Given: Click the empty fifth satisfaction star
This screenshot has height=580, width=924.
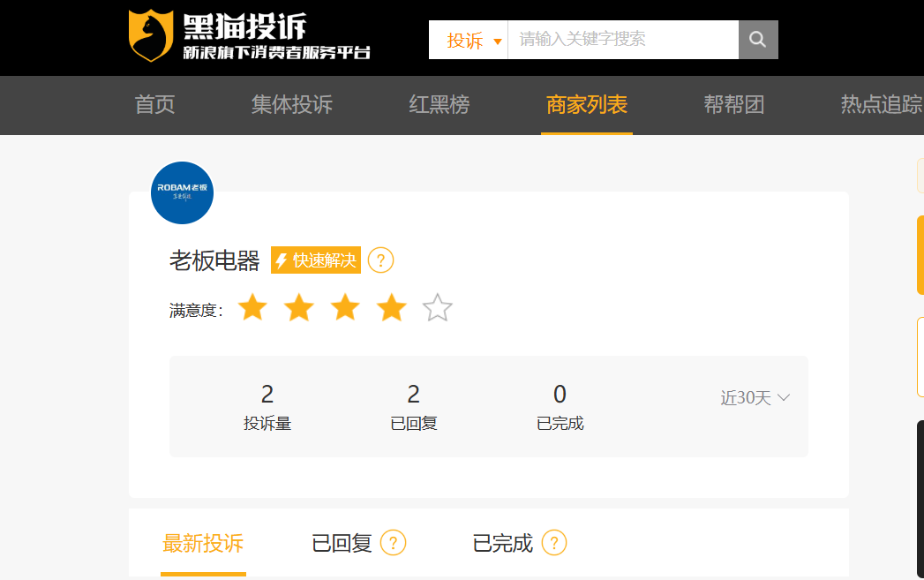Looking at the screenshot, I should [437, 307].
